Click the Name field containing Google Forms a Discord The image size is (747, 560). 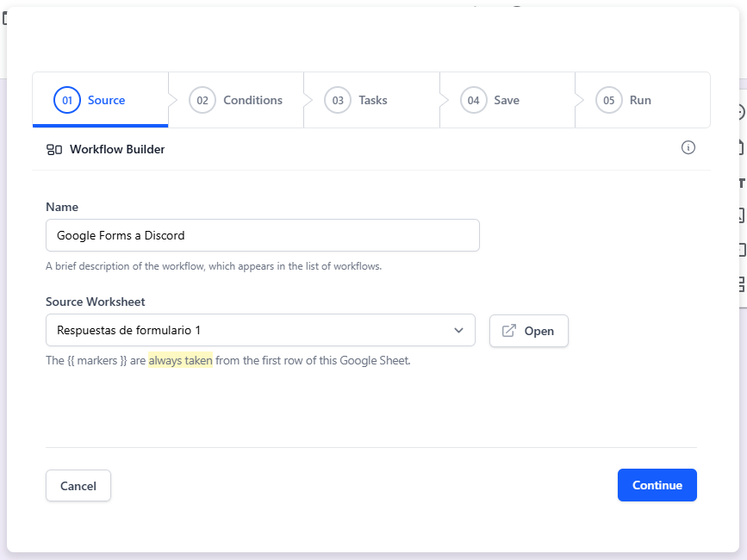pyautogui.click(x=262, y=235)
